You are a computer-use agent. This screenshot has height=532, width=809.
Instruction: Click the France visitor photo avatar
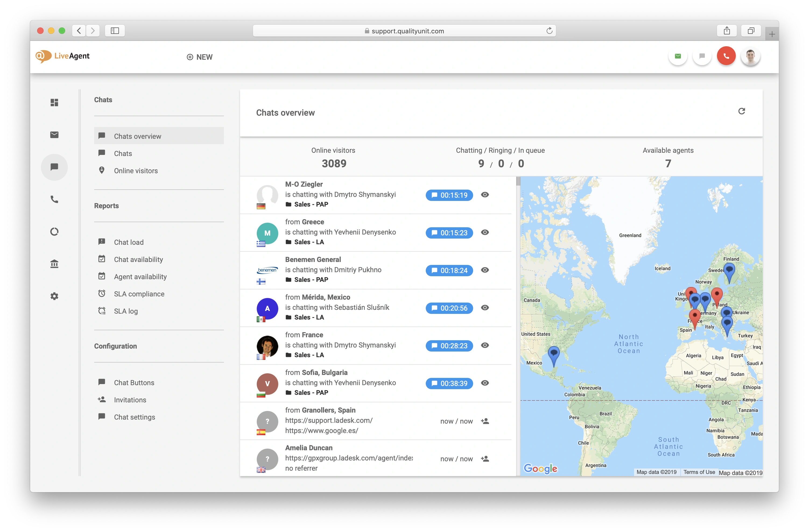[267, 346]
